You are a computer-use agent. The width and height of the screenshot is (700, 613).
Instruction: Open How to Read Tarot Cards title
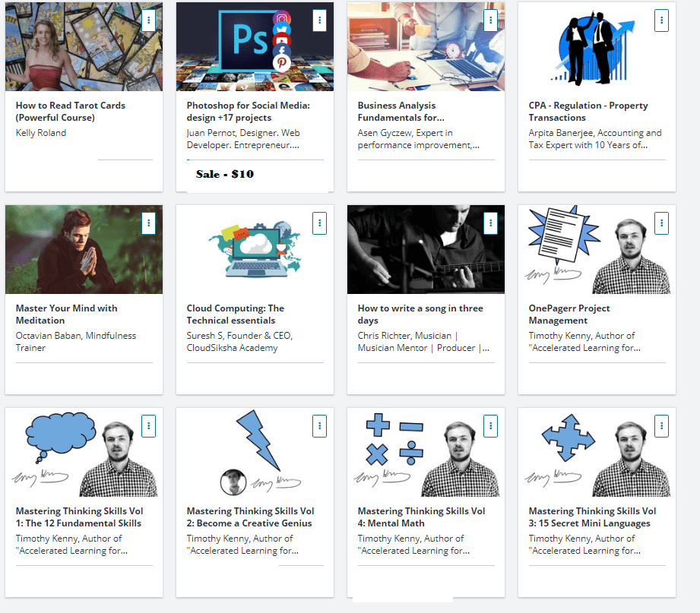point(70,112)
